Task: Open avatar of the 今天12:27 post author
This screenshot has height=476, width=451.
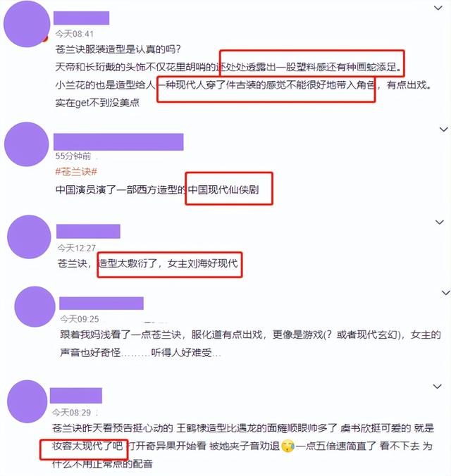Action: coord(29,237)
